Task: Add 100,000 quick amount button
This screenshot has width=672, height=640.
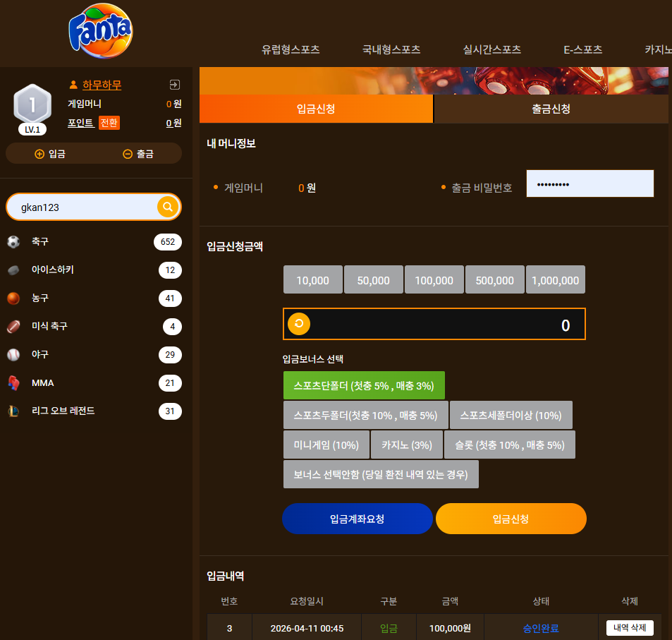Action: (x=434, y=280)
